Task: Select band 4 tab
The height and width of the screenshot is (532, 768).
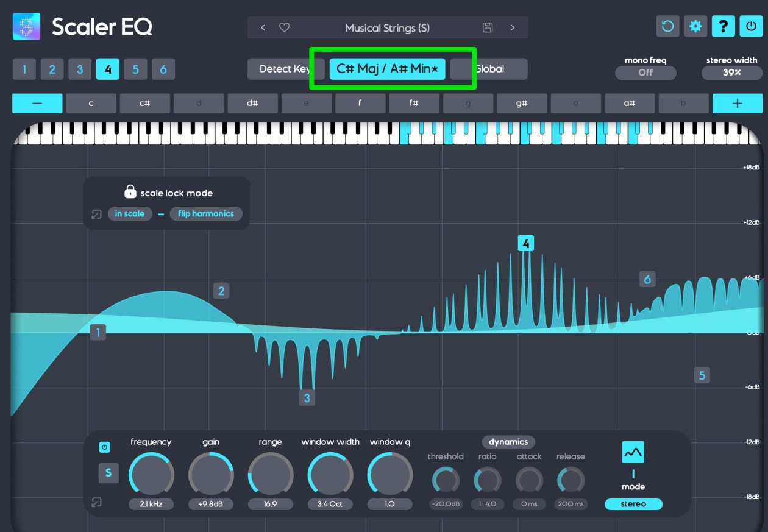Action: (108, 69)
